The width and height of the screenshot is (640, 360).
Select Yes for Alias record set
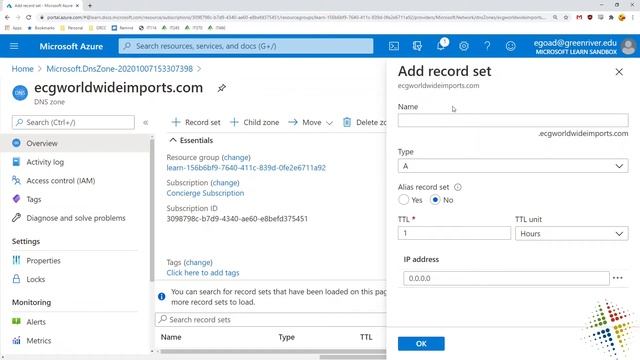(x=403, y=200)
